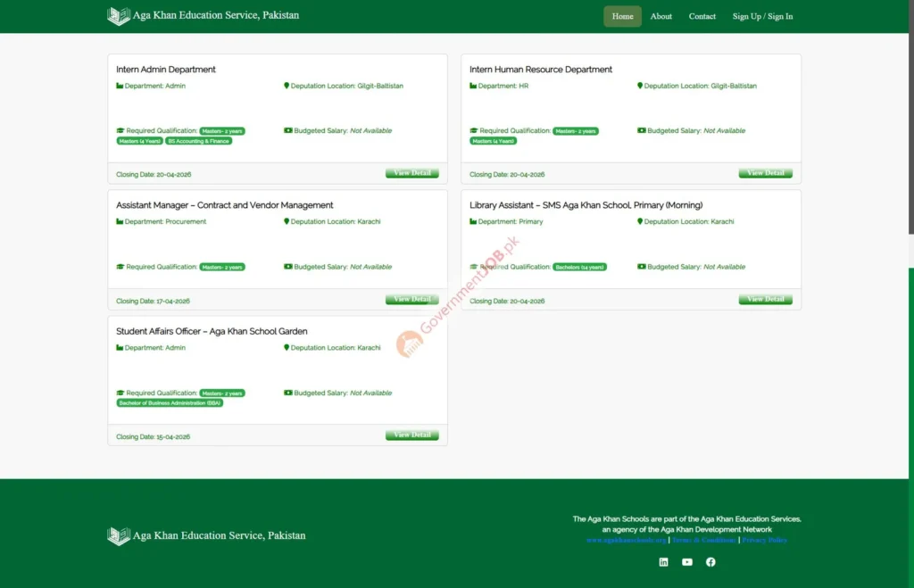This screenshot has height=588, width=914.
Task: Open the Facebook icon in footer
Action: [710, 562]
